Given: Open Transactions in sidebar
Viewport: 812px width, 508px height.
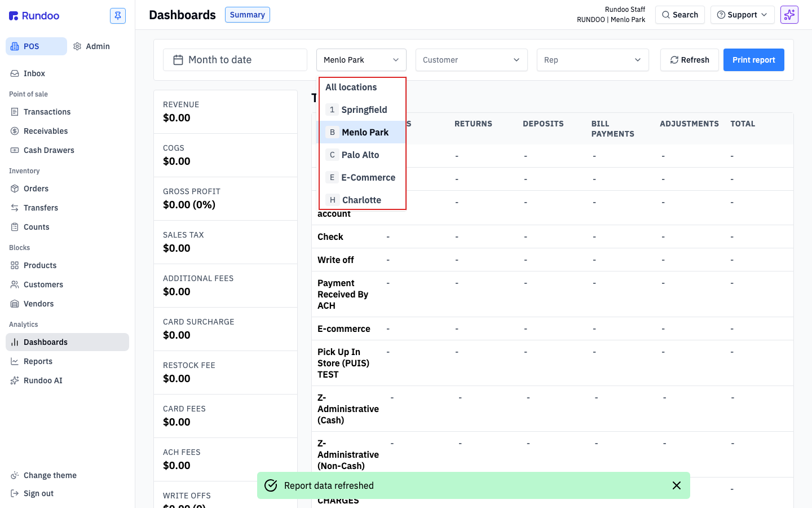Looking at the screenshot, I should point(67,112).
